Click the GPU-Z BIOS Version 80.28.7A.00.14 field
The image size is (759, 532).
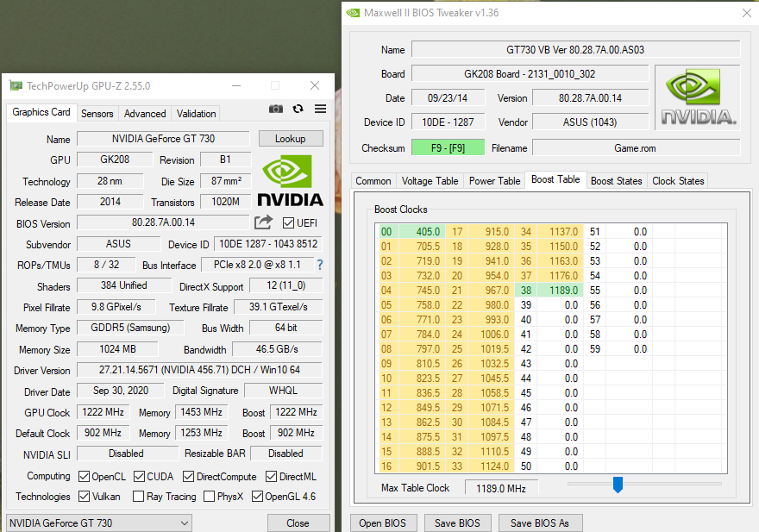163,222
